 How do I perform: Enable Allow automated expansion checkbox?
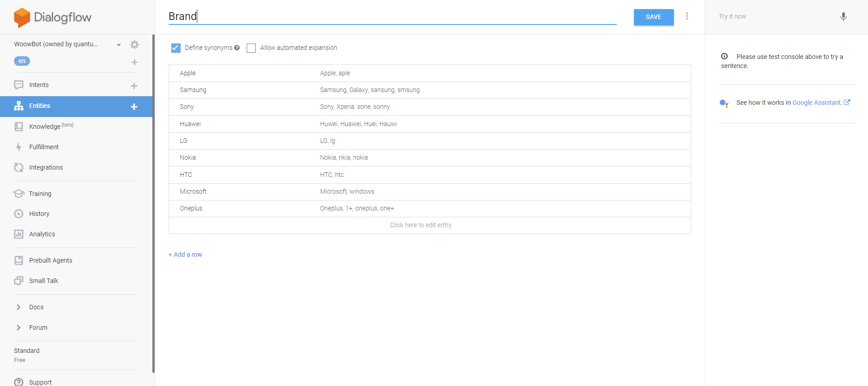(251, 48)
